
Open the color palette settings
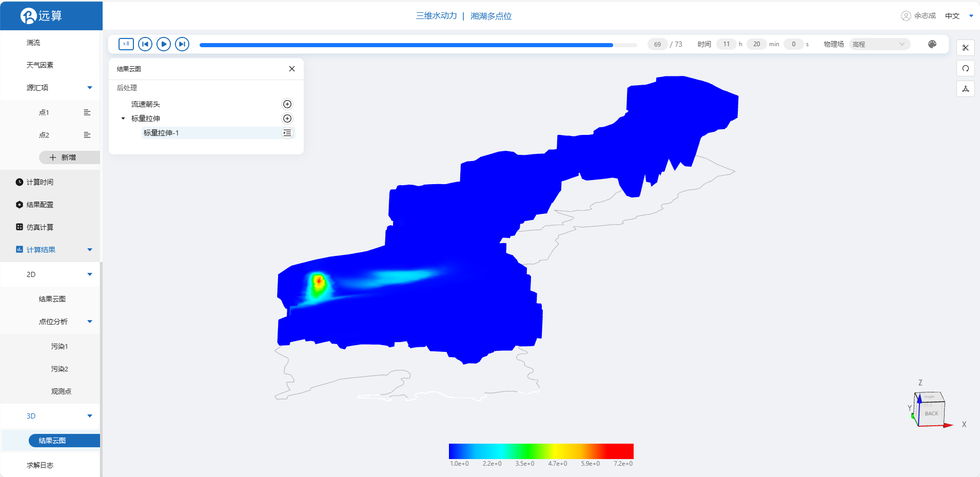pyautogui.click(x=932, y=44)
